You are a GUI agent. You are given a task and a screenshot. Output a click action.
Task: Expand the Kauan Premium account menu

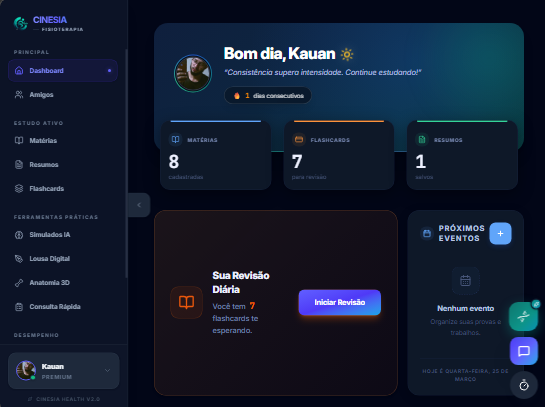point(64,371)
